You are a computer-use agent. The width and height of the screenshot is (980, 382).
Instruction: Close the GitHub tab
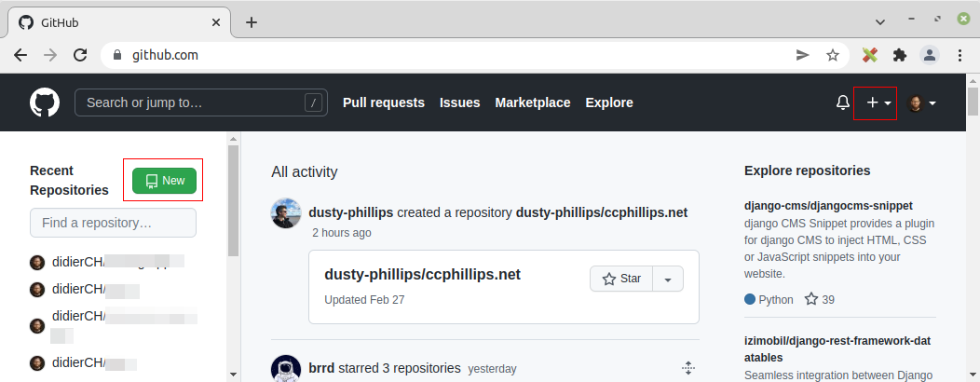point(215,22)
